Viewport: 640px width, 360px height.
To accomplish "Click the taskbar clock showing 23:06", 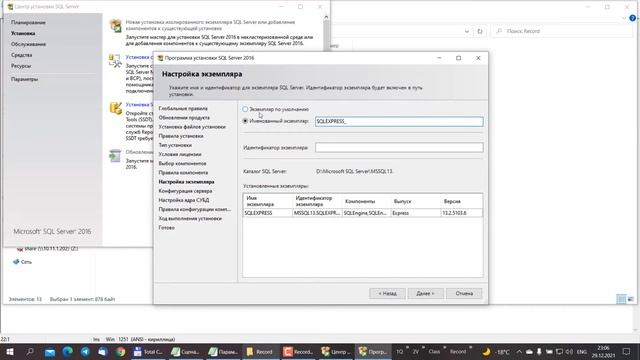I will pos(603,351).
